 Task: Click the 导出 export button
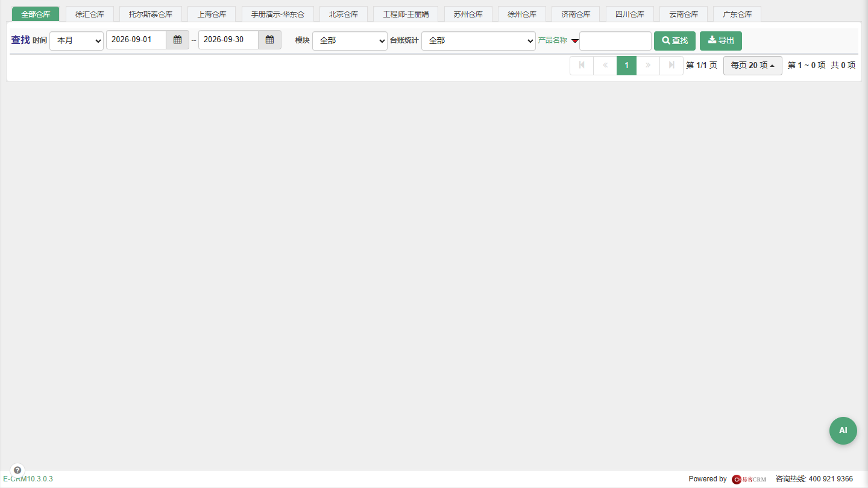[x=721, y=40]
